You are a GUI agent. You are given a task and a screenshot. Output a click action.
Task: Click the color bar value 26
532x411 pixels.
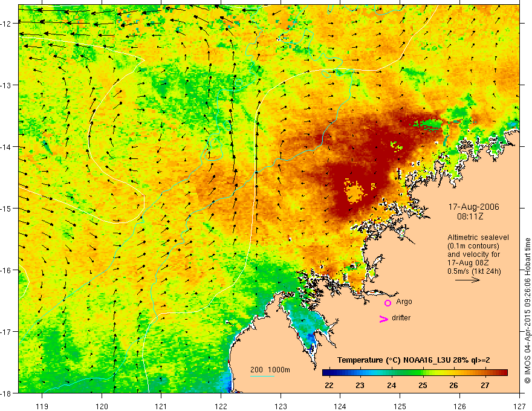click(453, 385)
